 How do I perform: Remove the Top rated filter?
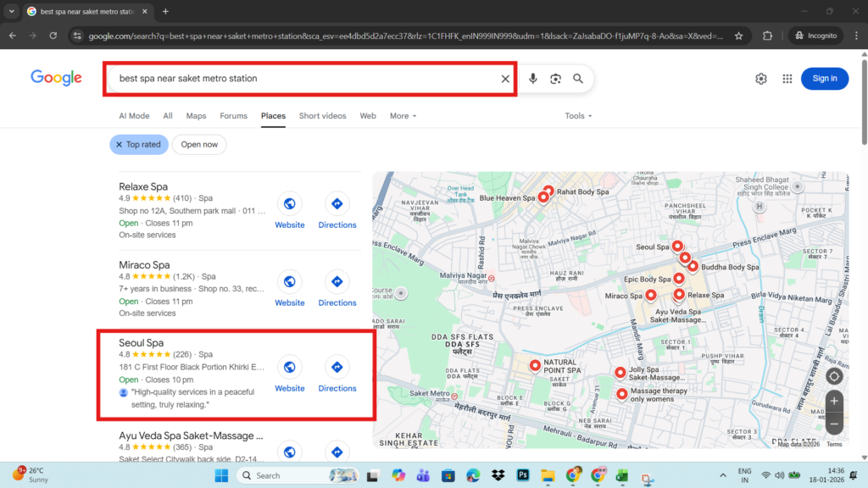119,144
